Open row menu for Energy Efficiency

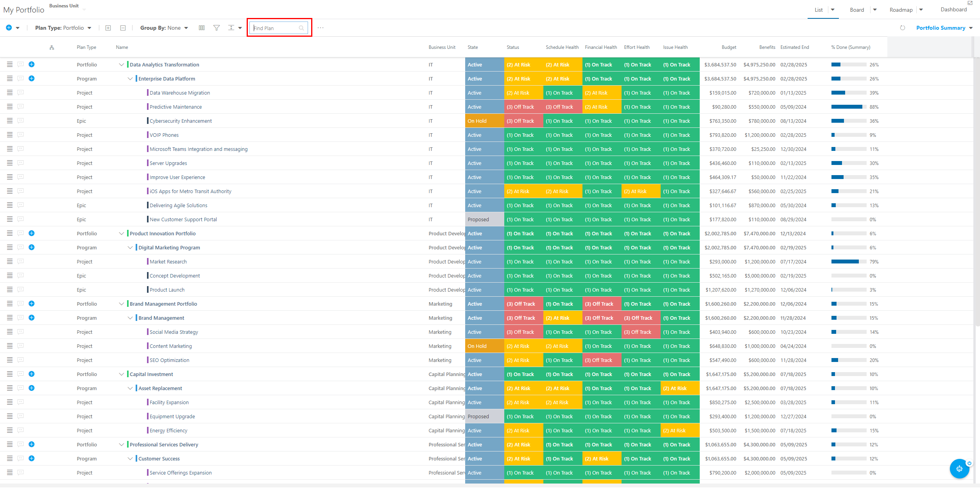(10, 430)
